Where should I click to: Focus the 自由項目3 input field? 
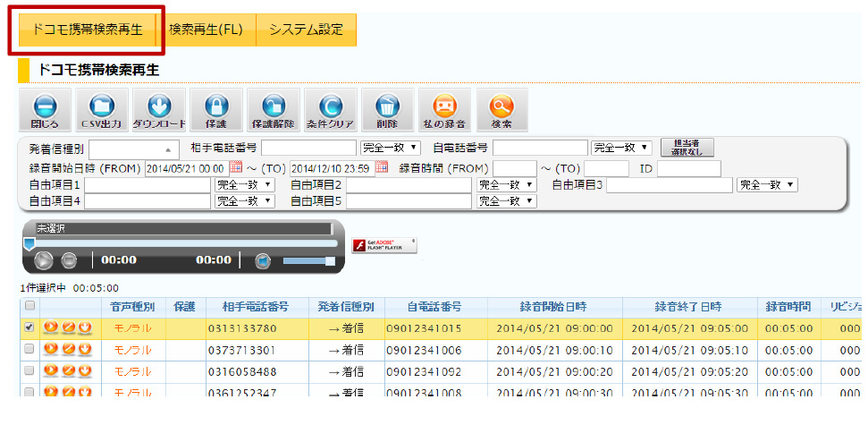pos(670,185)
